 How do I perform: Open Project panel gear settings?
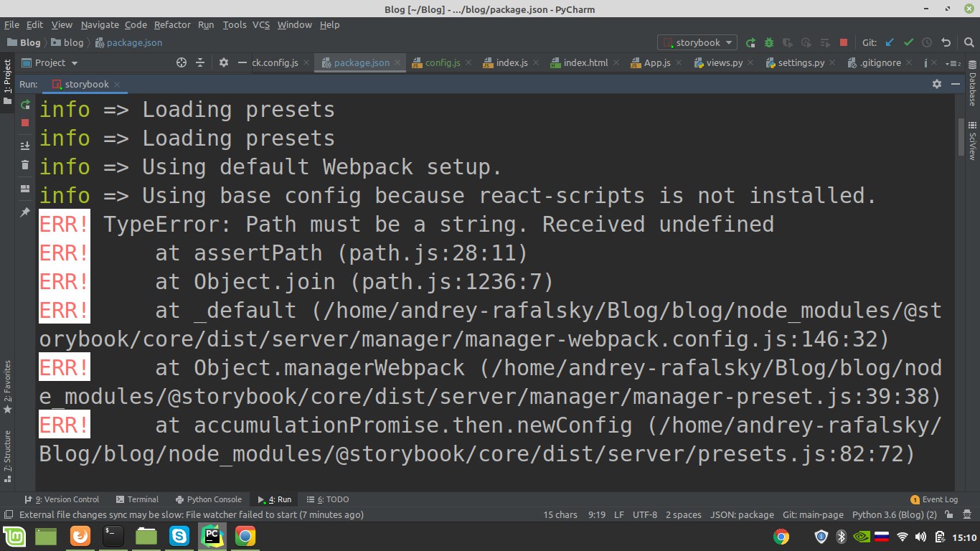click(x=223, y=63)
